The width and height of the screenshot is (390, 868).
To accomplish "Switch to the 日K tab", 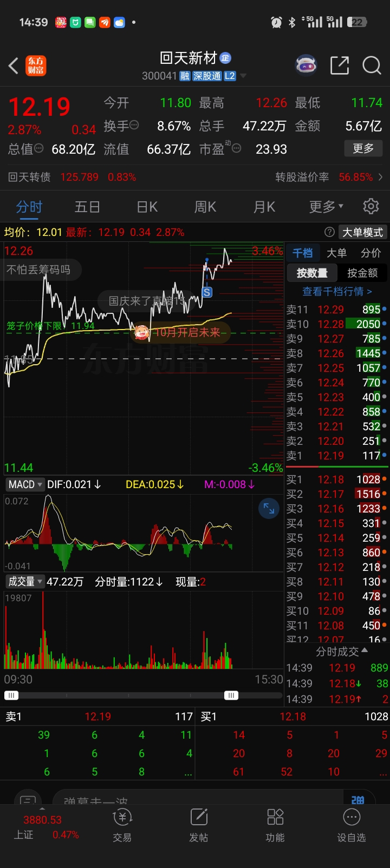I will tap(147, 207).
